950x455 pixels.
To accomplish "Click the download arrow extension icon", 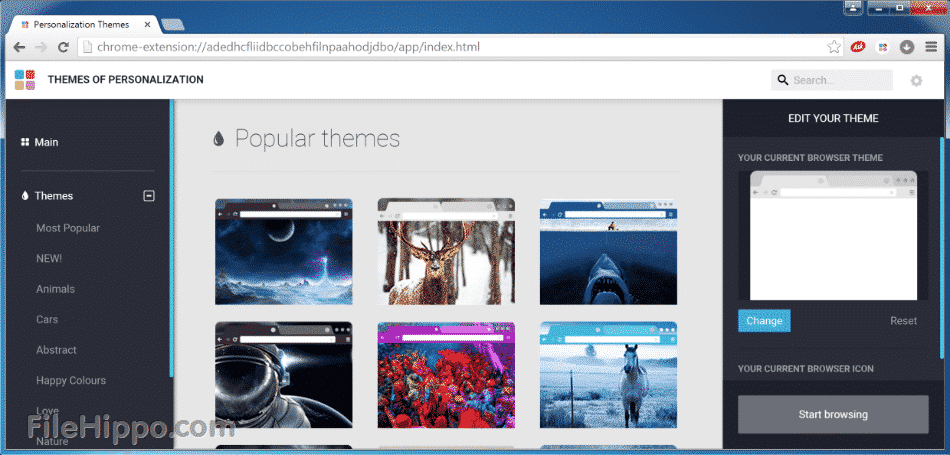I will click(907, 47).
